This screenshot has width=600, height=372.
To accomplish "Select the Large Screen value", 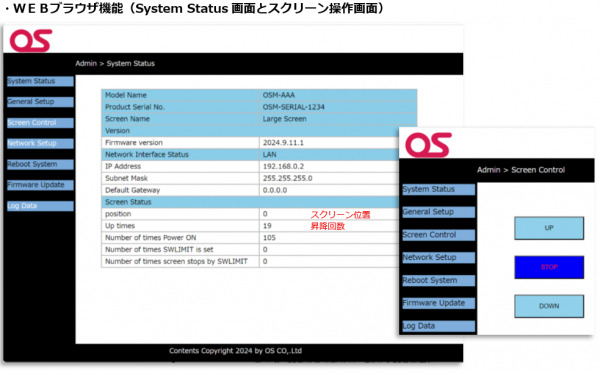I will tap(284, 119).
